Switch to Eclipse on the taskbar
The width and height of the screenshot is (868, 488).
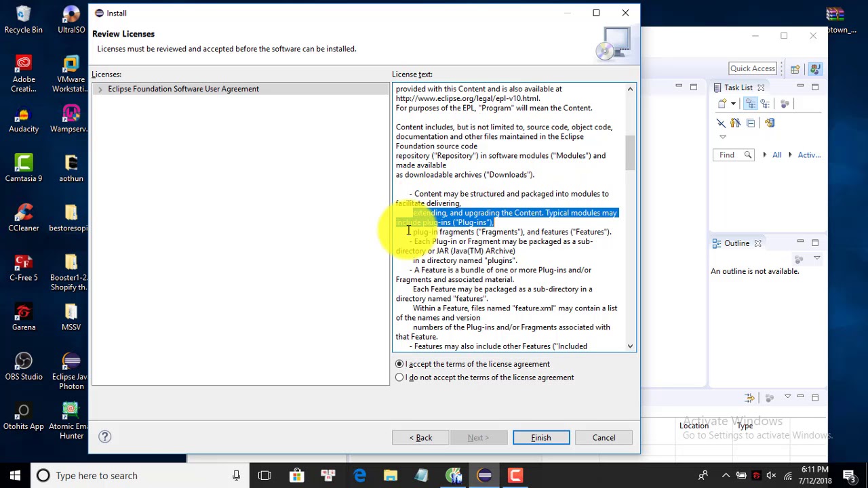tap(484, 476)
